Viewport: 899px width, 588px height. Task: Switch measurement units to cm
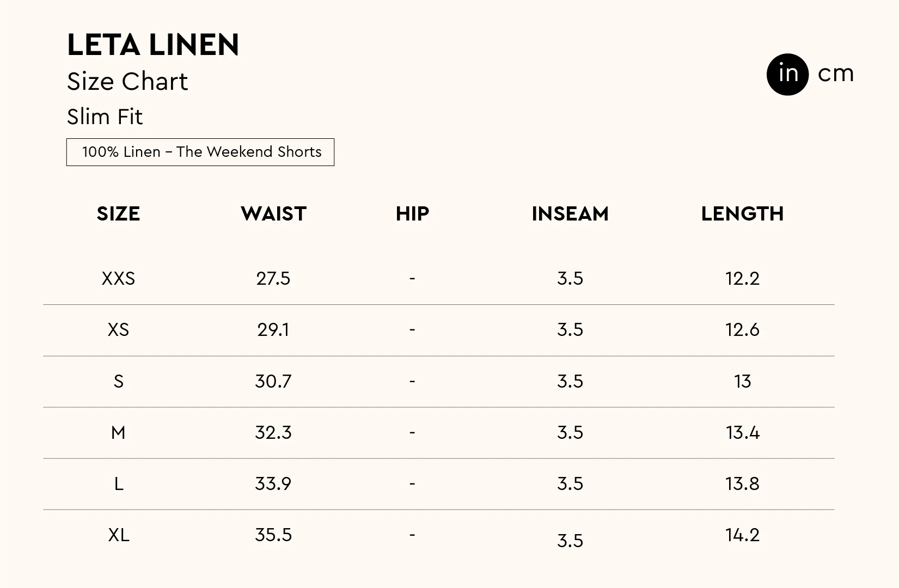pos(835,74)
